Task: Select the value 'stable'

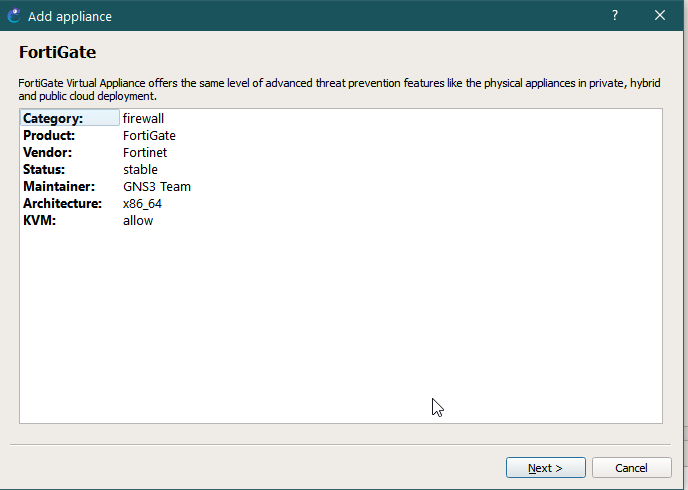Action: pyautogui.click(x=140, y=169)
